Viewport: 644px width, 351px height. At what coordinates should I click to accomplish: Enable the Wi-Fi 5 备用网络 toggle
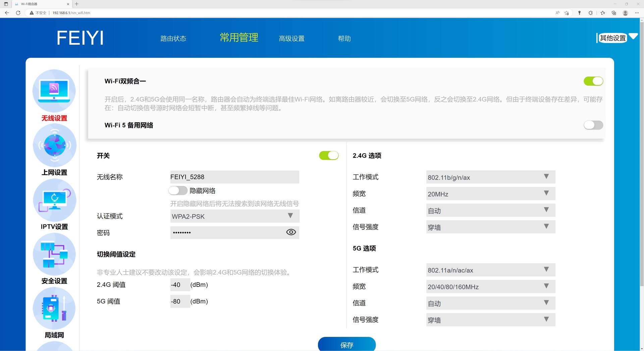[593, 125]
